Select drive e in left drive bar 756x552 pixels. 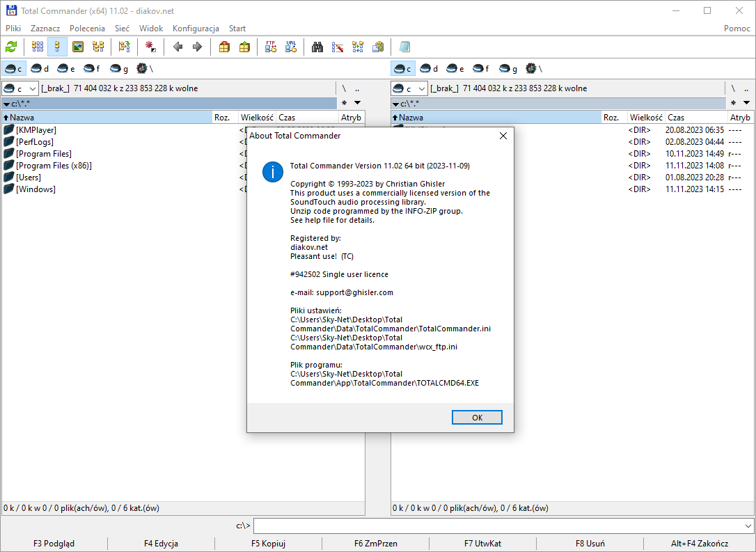tap(66, 69)
